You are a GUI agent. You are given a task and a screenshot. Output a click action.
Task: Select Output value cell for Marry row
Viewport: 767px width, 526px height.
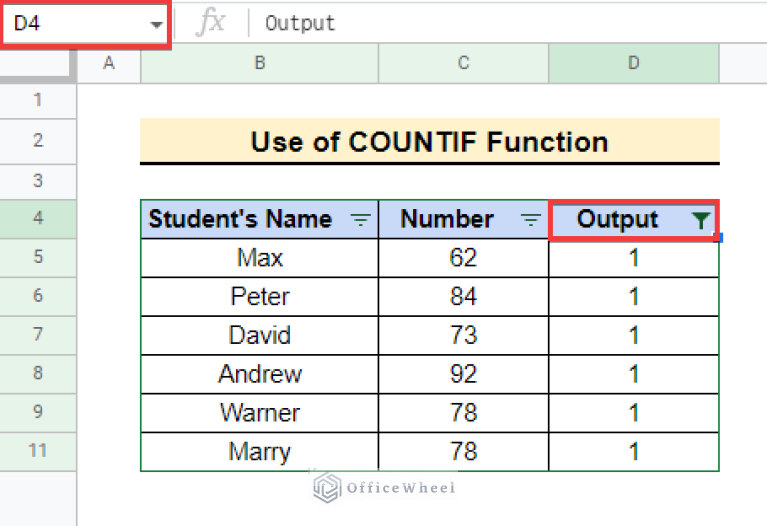[633, 451]
